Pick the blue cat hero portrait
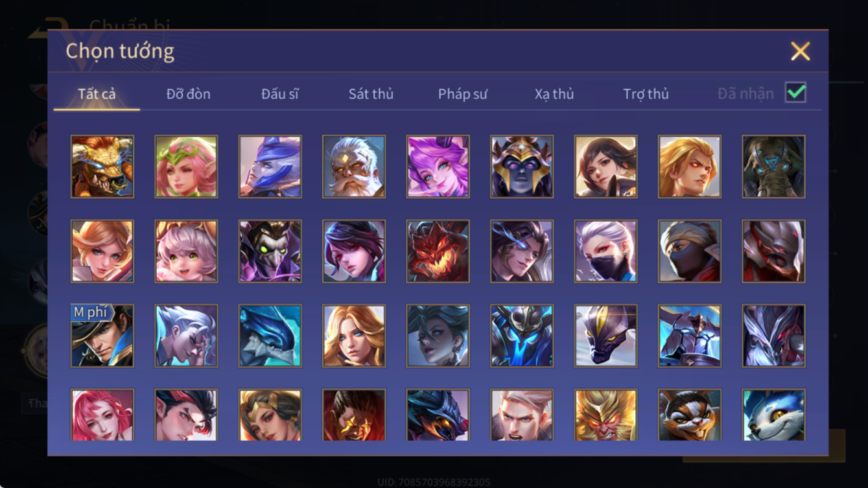The image size is (868, 488). pyautogui.click(x=774, y=415)
